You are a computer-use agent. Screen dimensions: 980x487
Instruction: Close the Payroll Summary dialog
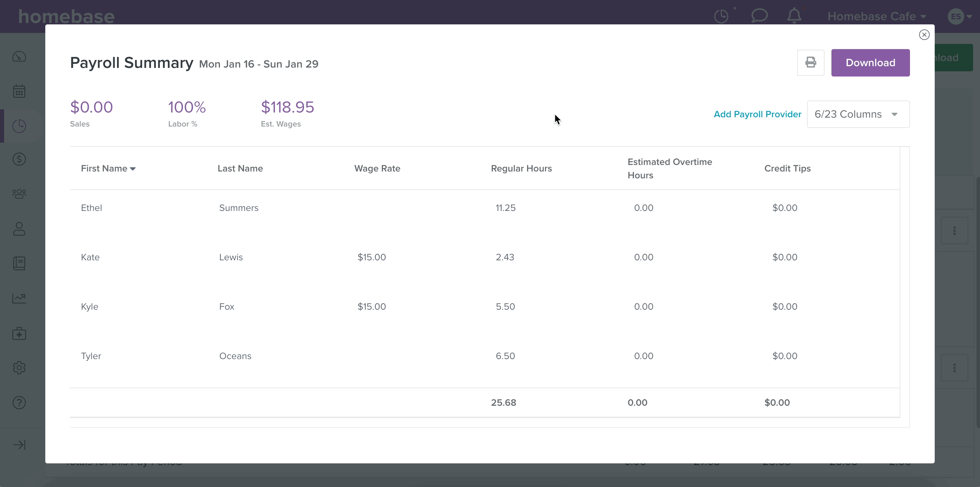(x=924, y=35)
